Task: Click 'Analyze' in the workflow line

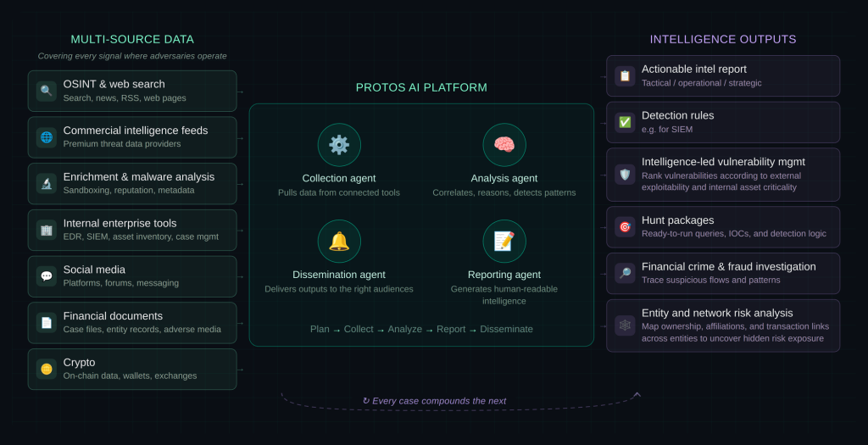Action: [404, 329]
